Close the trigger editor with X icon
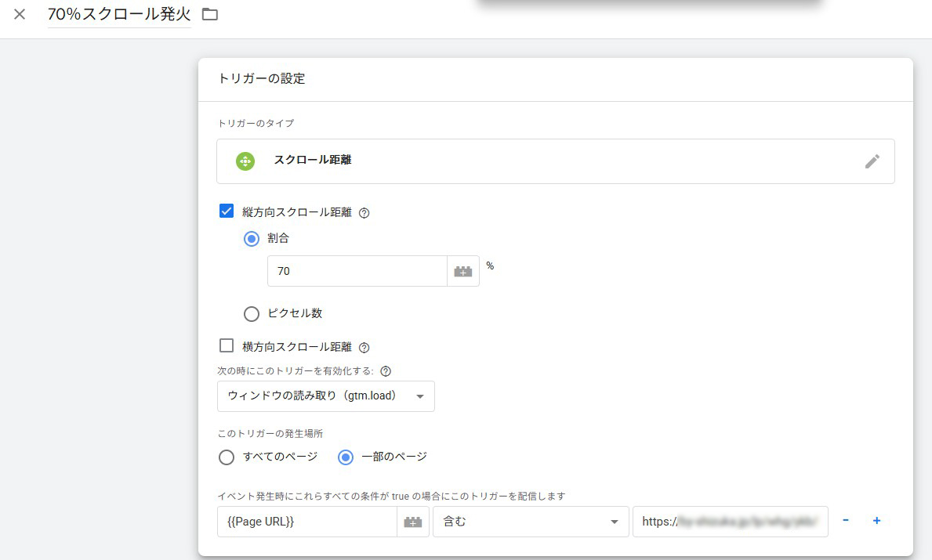This screenshot has width=932, height=560. [x=20, y=14]
